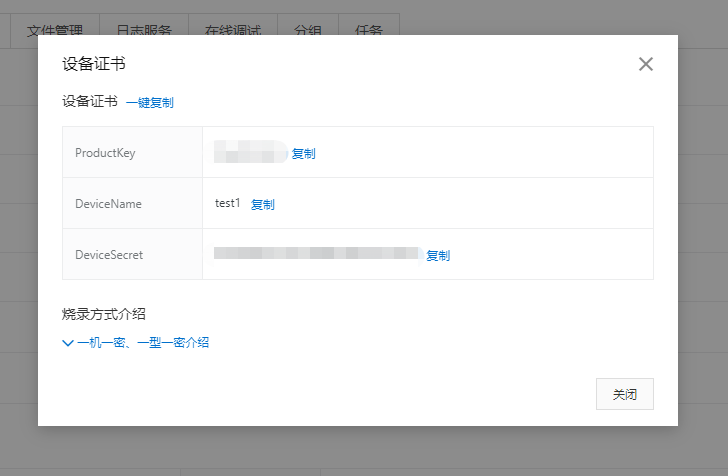Switch to the 文件管理 tab behind the dialog
Viewport: 728px width, 476px height.
click(55, 31)
